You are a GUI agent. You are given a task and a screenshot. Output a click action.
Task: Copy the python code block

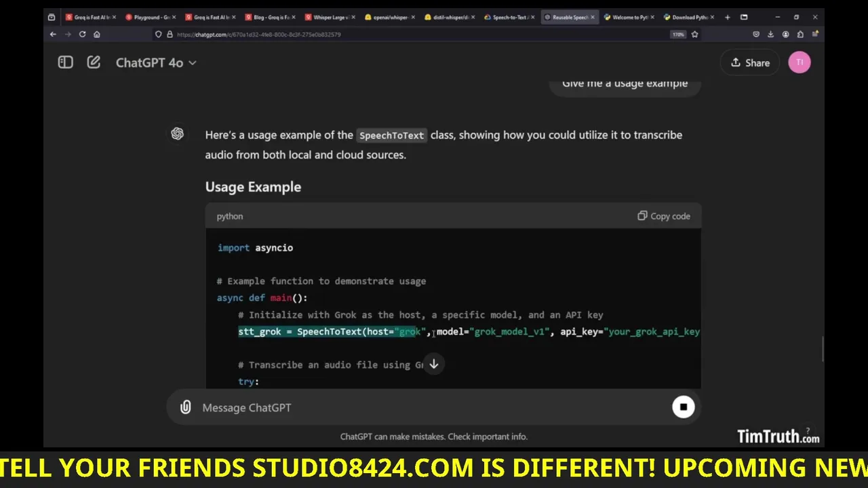664,216
